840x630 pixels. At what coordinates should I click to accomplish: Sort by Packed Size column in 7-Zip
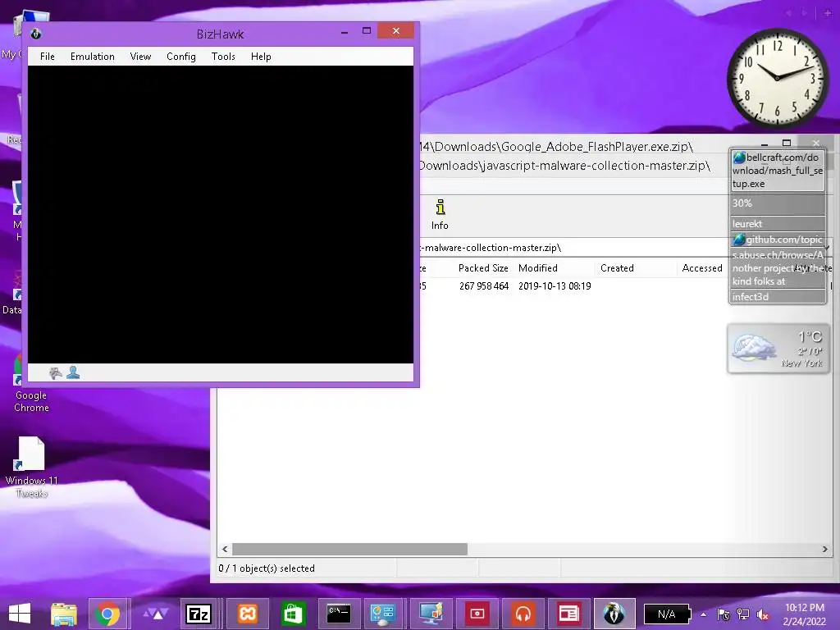pos(483,268)
